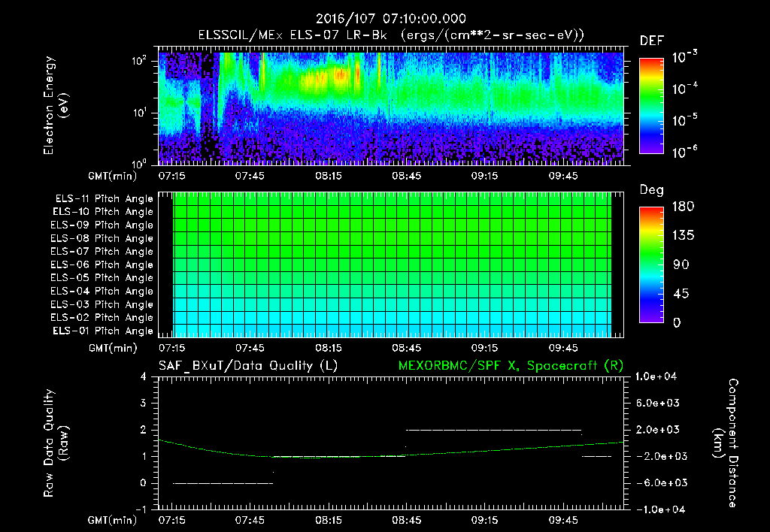Click the 180 value on Deg scale
Screen dimensions: 770x532
click(x=683, y=207)
